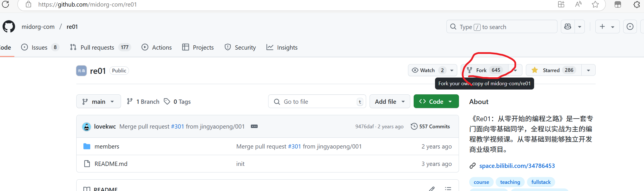The height and width of the screenshot is (191, 644).
Task: Go to GitHub home via Octocat logo
Action: (x=9, y=27)
